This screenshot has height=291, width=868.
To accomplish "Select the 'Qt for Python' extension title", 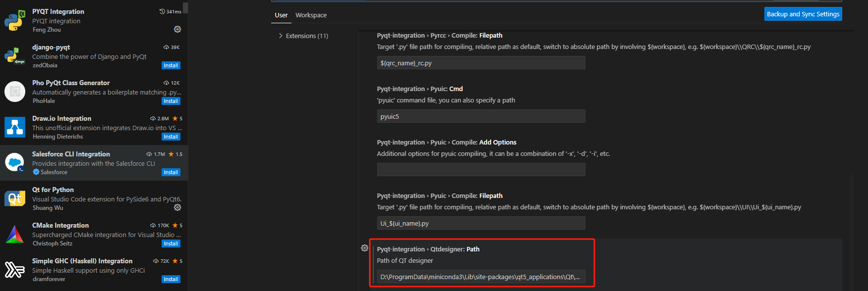I will [x=53, y=190].
